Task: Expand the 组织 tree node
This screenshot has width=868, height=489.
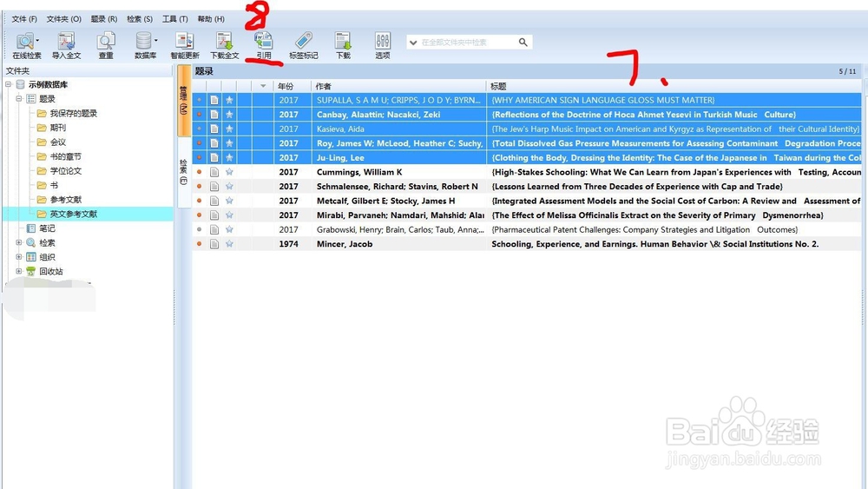Action: 19,257
